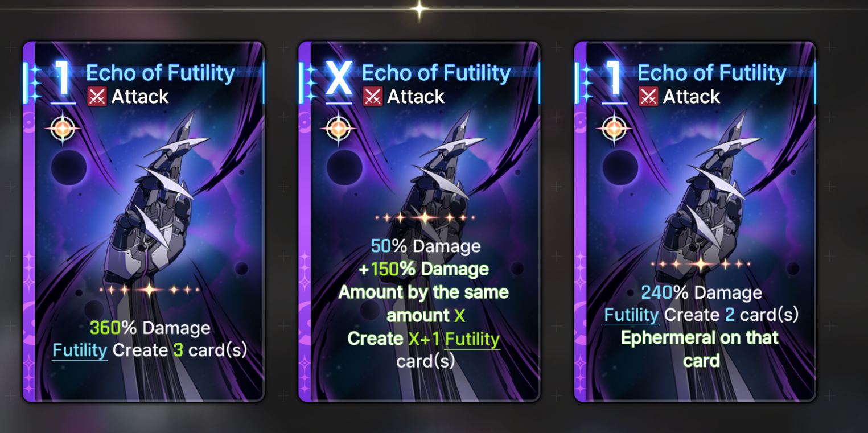Select the Echo of Futility card with Ephermeral effect
The image size is (868, 433).
coord(695,221)
